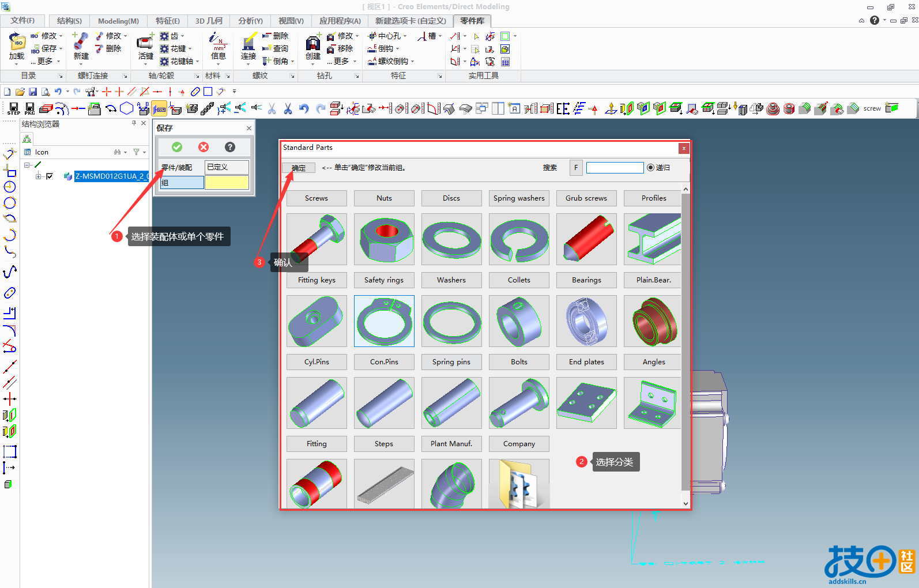919x588 pixels.
Task: Click the undo arrow in quick toolbar
Action: point(58,92)
